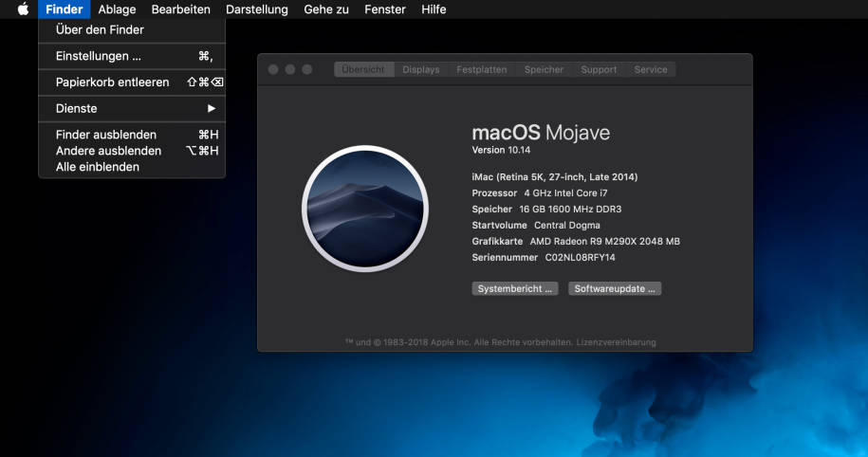The image size is (868, 457).
Task: Choose Papierkorb entleeren
Action: pyautogui.click(x=132, y=82)
